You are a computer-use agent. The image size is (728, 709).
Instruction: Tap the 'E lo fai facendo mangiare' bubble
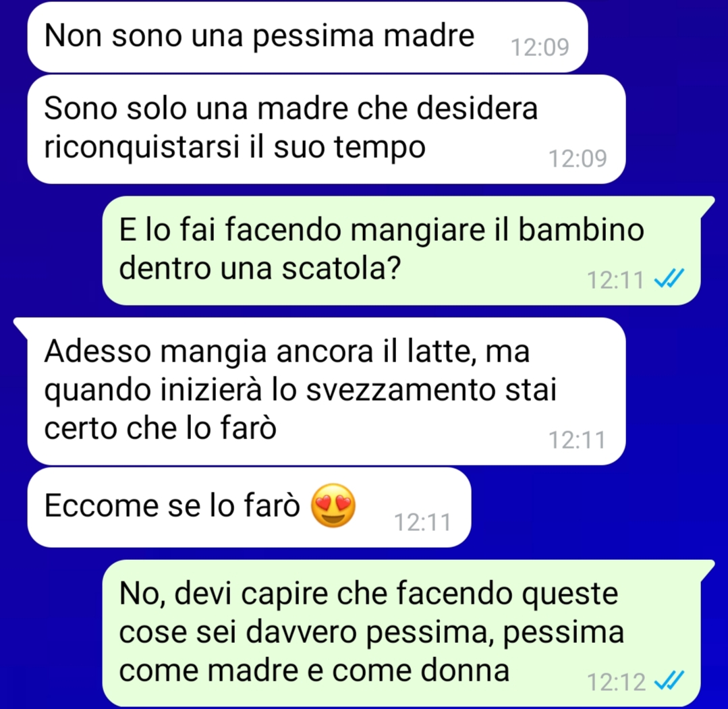(401, 250)
